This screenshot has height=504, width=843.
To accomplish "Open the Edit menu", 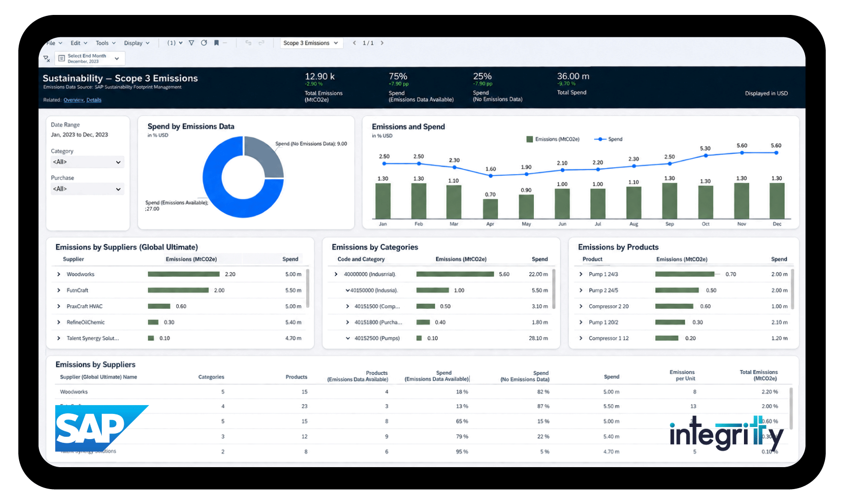I will 79,43.
